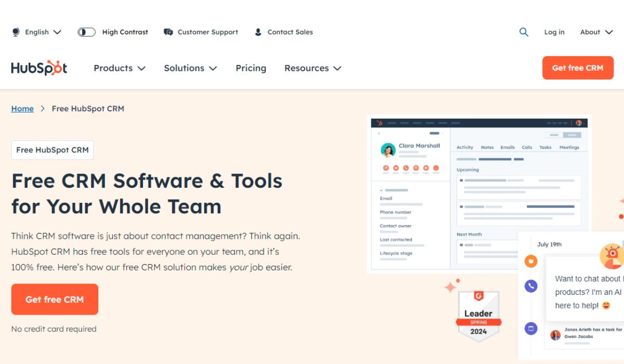Click the HubSpot logo
This screenshot has height=364, width=624.
point(39,68)
